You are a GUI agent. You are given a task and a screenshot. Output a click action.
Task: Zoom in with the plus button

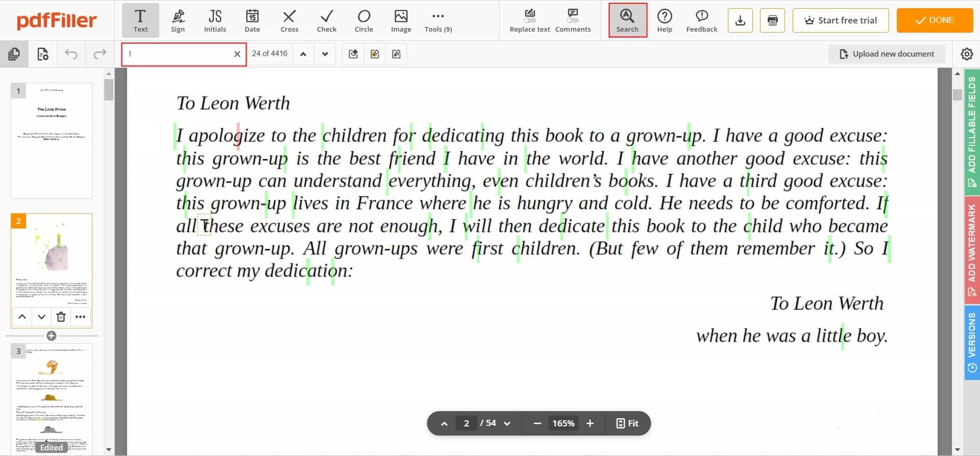coord(590,423)
